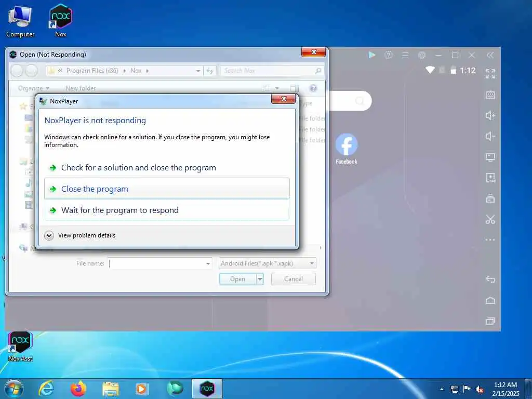Click the Nox breadcrumb in address bar
The image size is (532, 399).
(136, 71)
